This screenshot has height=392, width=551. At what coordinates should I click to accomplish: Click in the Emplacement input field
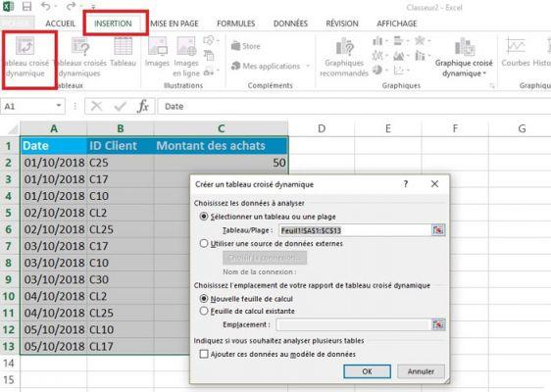tap(354, 324)
